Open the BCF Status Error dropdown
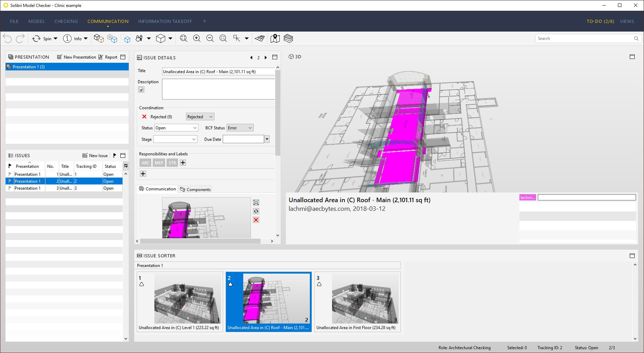 (240, 128)
